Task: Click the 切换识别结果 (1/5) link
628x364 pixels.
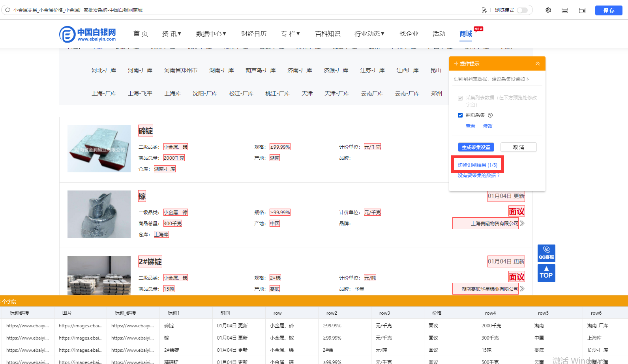Action: (x=478, y=165)
